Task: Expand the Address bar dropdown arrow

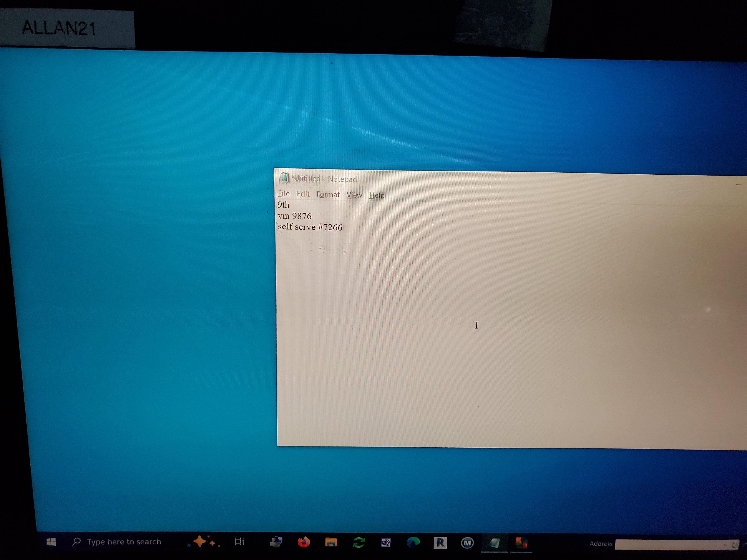Action: [x=725, y=544]
